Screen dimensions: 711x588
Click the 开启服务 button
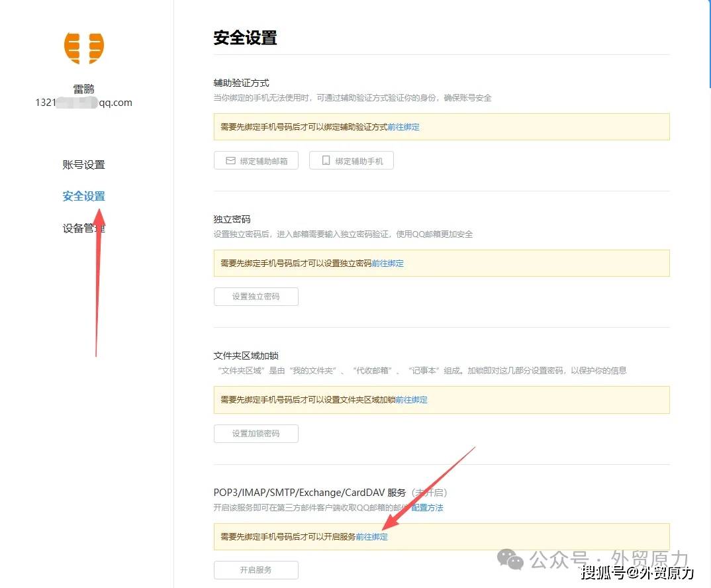pos(256,570)
